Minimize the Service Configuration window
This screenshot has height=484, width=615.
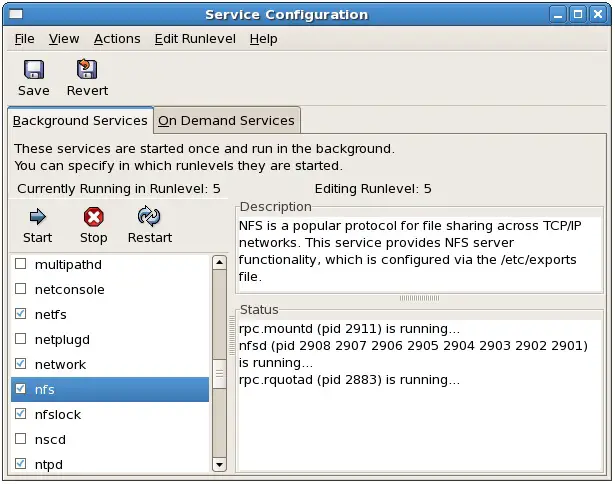(x=554, y=14)
